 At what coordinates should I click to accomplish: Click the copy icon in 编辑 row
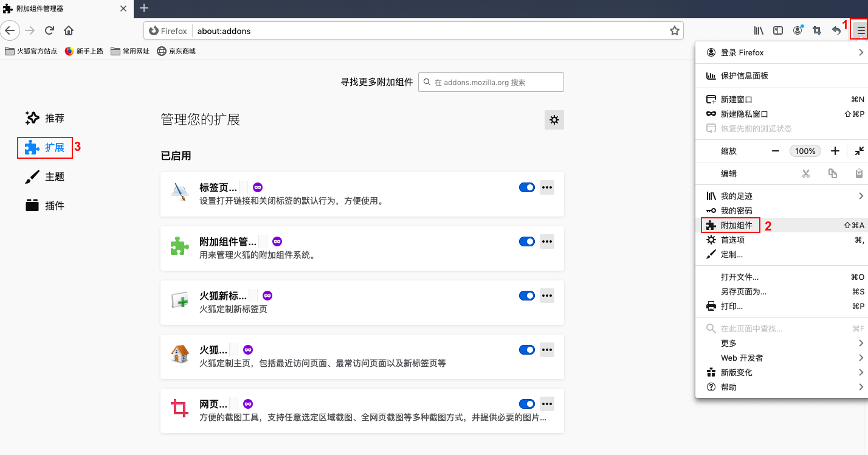833,173
